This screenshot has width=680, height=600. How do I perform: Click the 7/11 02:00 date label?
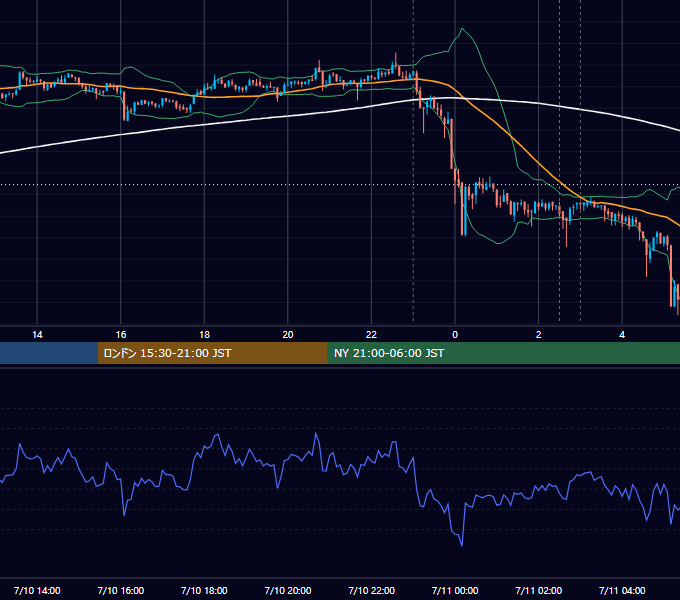pos(538,590)
